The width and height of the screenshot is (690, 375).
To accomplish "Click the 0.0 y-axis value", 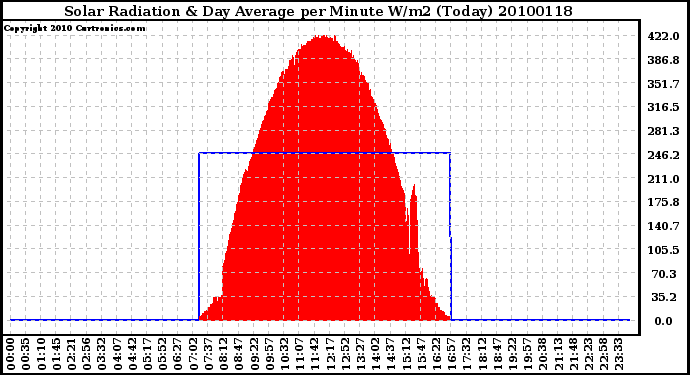I will [663, 321].
